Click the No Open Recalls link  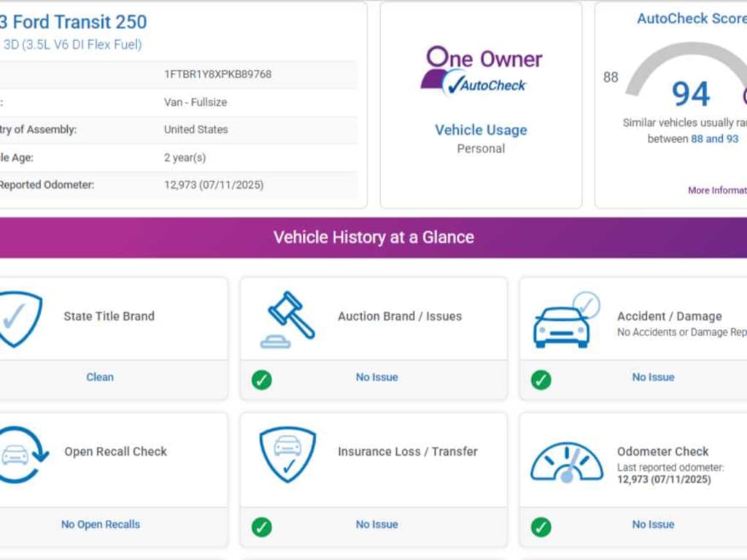[x=101, y=524]
